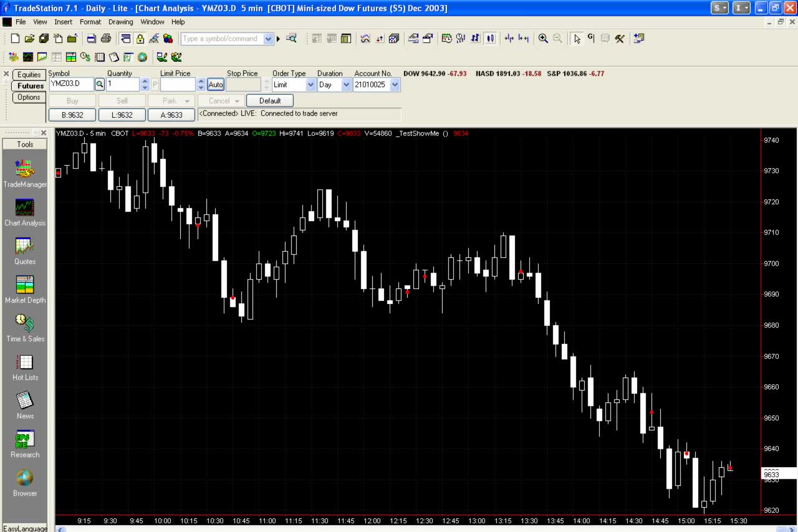The image size is (798, 532).
Task: Toggle the candlestick bar type button
Action: pyautogui.click(x=491, y=39)
